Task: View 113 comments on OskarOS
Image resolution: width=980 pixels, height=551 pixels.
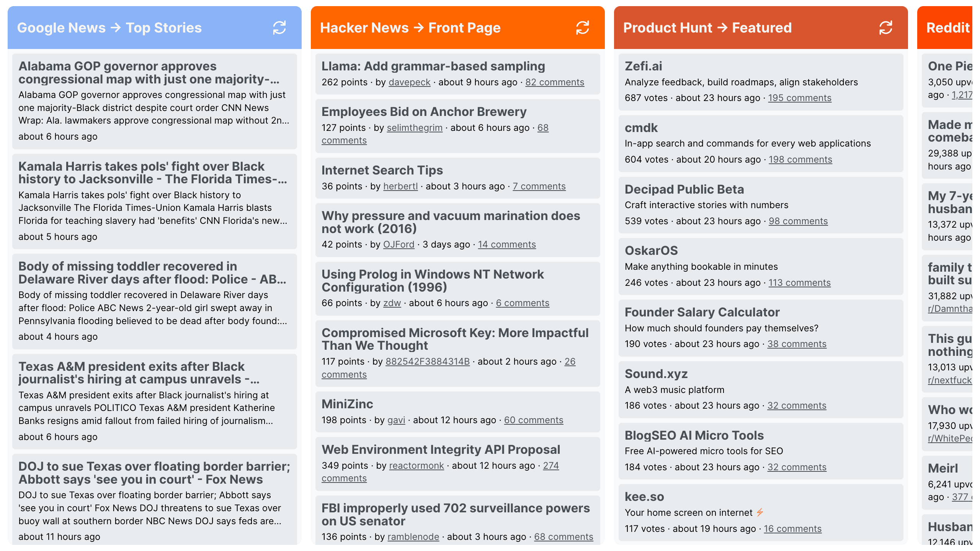Action: click(x=800, y=283)
